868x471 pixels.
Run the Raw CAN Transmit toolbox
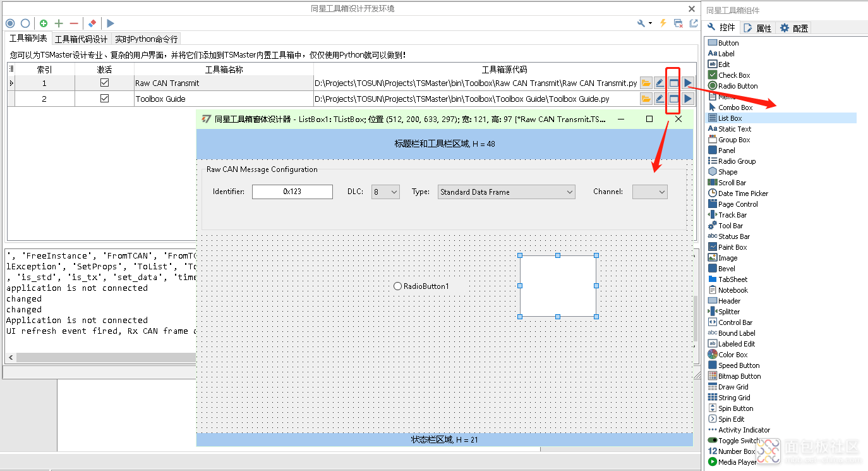point(687,83)
